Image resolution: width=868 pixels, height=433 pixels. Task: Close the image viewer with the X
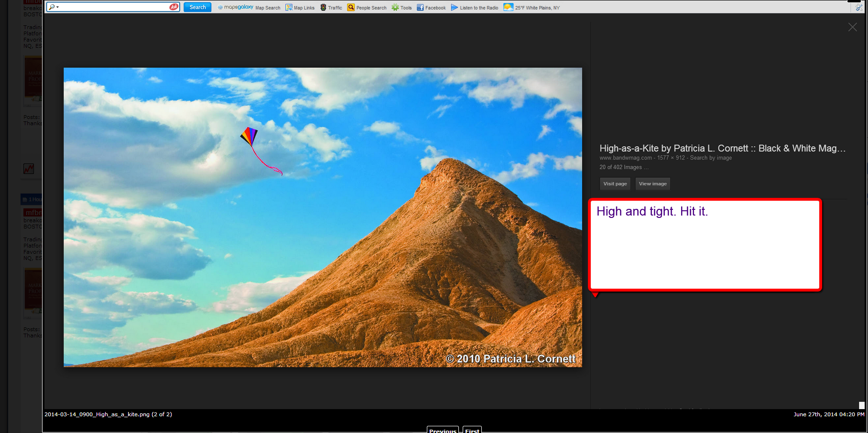(852, 27)
